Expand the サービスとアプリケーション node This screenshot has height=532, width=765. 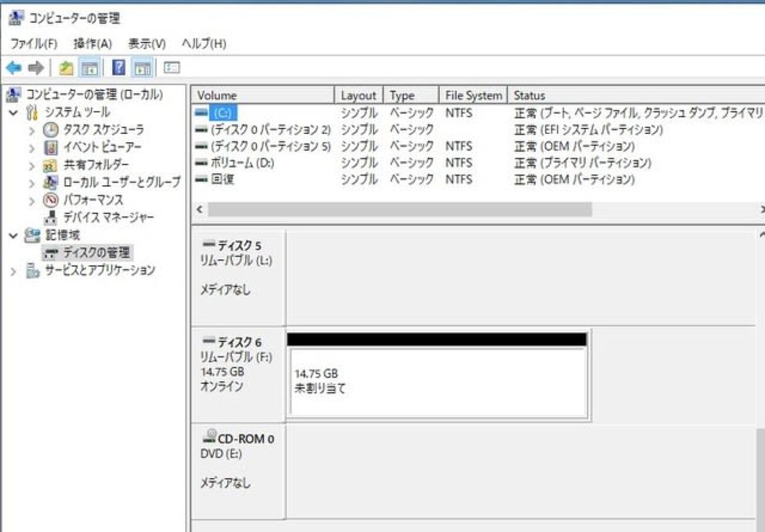click(x=14, y=271)
